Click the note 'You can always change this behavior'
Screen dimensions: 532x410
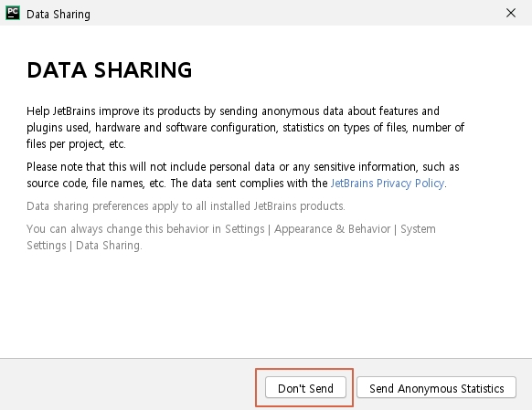231,237
